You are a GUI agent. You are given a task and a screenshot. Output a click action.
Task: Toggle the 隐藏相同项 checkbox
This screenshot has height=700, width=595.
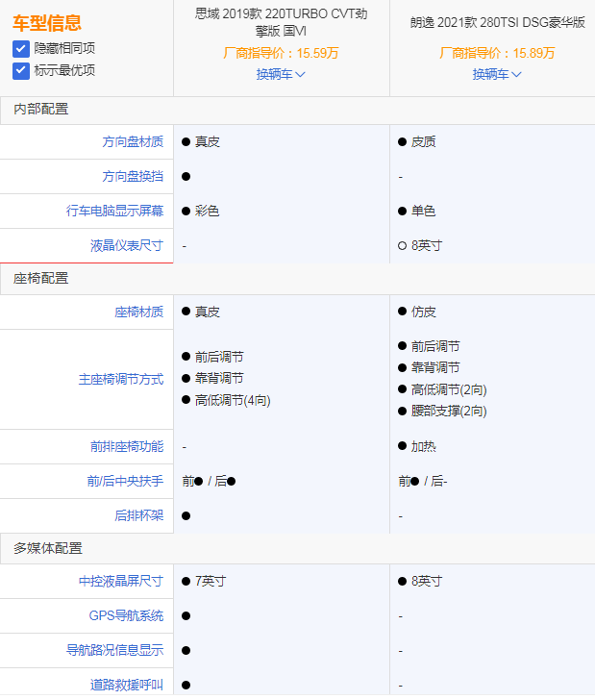click(21, 48)
